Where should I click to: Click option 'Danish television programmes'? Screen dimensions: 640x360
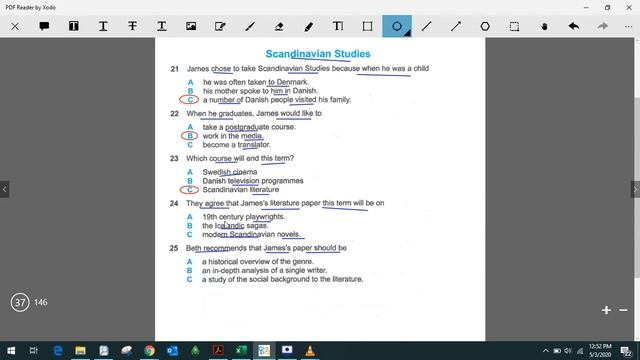(253, 181)
